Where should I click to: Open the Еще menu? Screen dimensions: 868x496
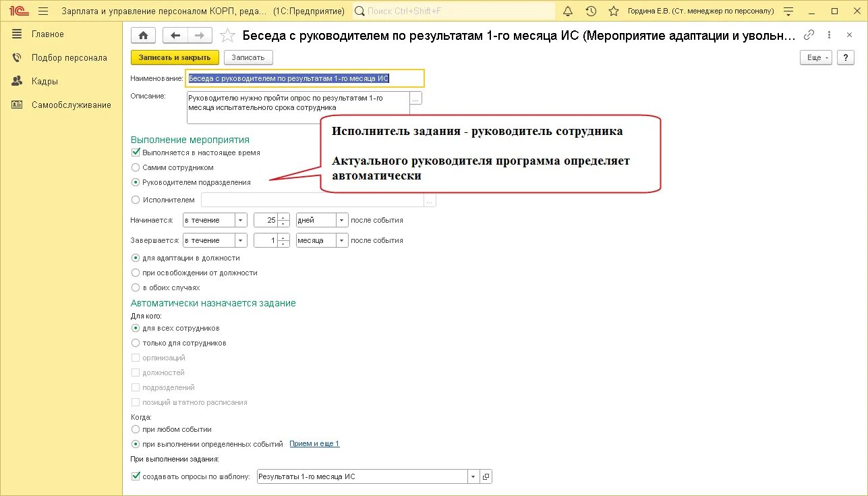(816, 57)
